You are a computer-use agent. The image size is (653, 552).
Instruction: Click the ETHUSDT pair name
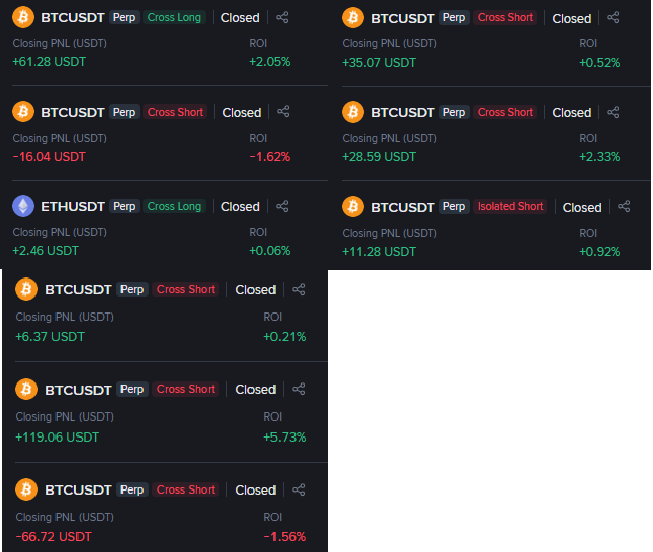[x=72, y=206]
